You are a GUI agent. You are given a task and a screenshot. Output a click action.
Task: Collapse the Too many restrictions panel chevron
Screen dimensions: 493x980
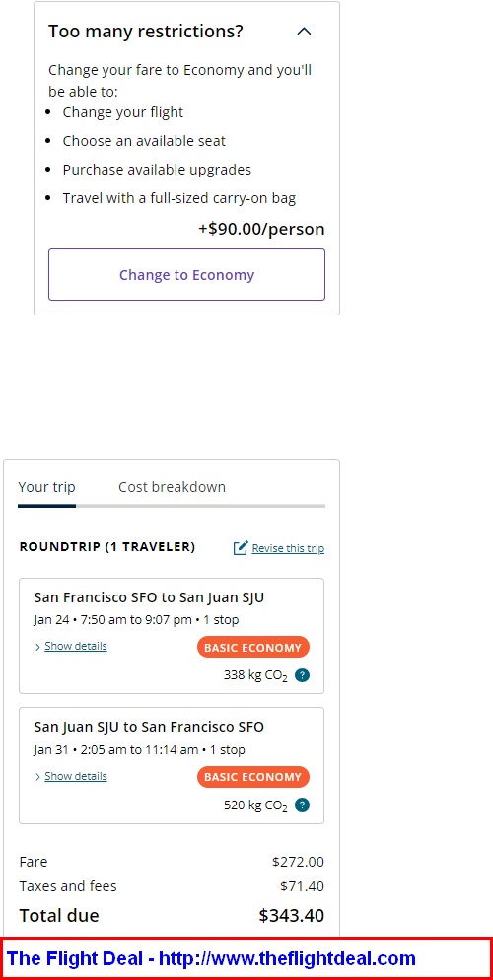tap(304, 32)
